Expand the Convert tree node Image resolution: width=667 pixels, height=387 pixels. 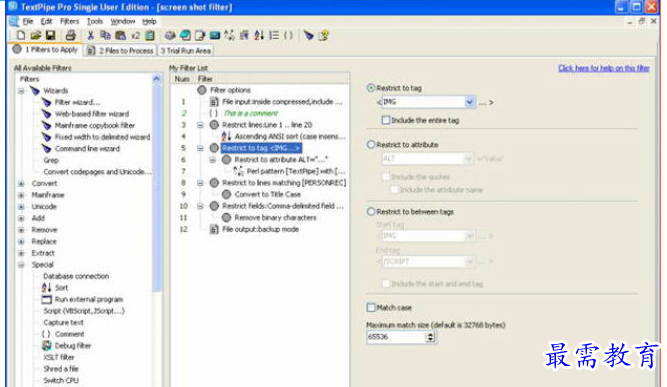21,184
